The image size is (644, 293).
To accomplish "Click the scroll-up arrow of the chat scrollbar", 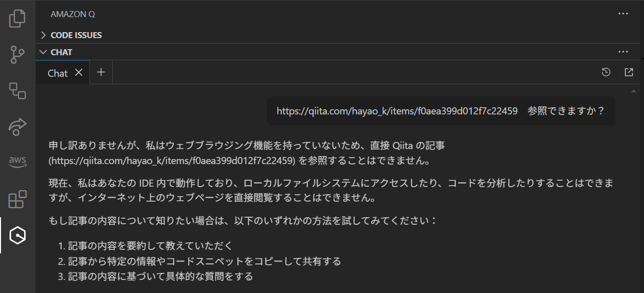I will (x=634, y=91).
